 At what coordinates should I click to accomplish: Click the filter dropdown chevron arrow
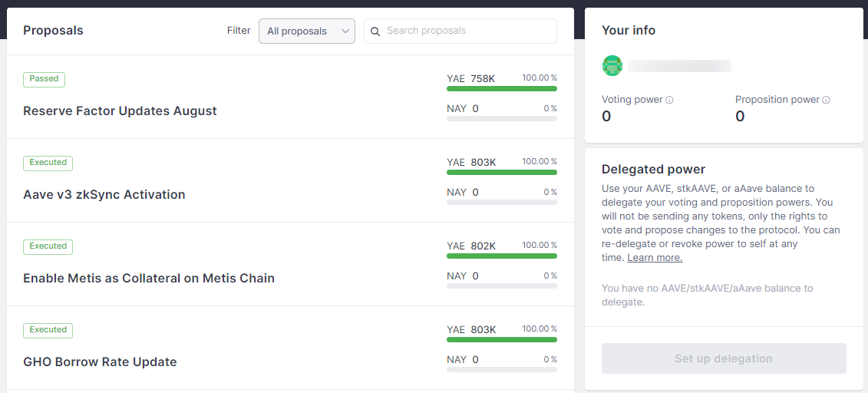(x=345, y=31)
